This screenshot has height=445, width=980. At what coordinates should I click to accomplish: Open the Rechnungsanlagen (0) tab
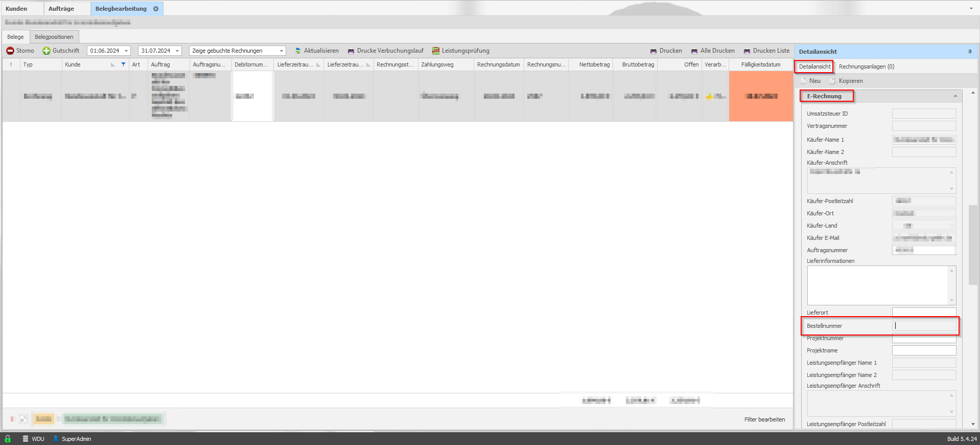click(x=867, y=66)
